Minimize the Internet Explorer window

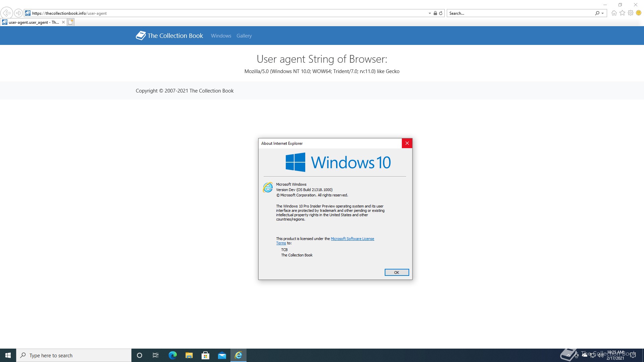point(605,5)
